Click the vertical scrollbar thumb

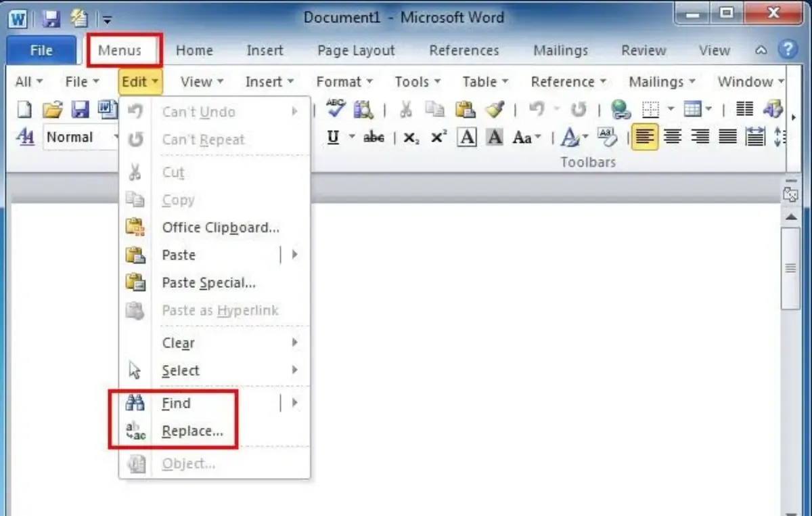coord(790,269)
